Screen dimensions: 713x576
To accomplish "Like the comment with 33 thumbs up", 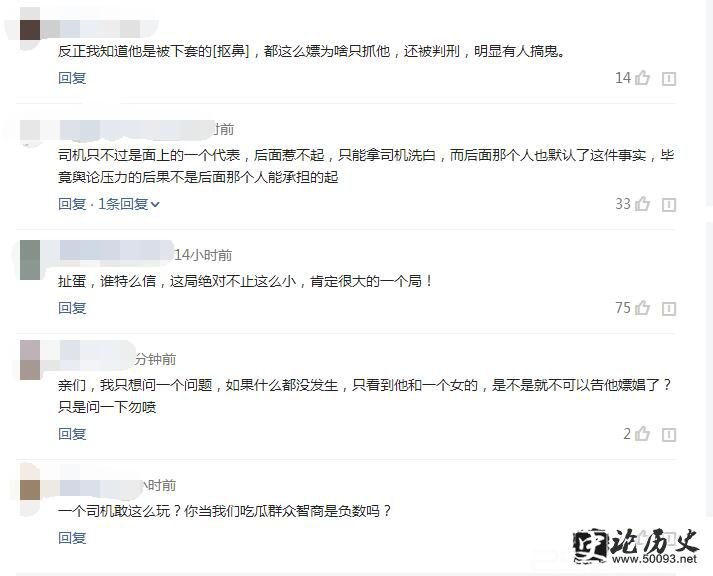I will click(642, 204).
